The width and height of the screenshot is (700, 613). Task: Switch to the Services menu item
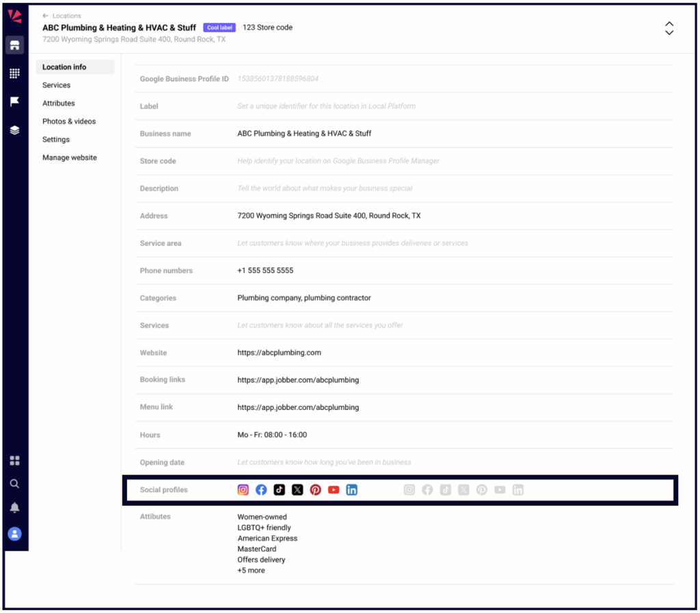56,85
